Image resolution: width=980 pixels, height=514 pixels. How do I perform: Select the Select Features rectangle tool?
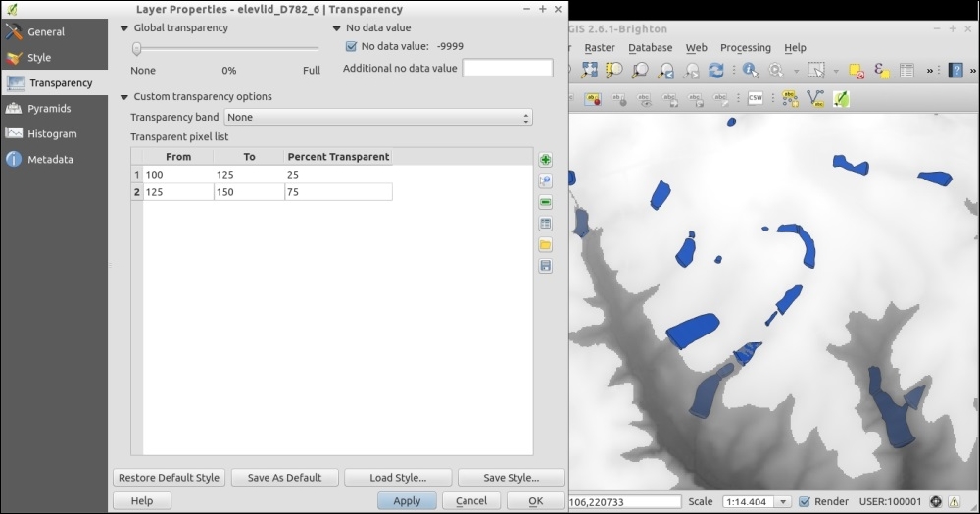815,70
